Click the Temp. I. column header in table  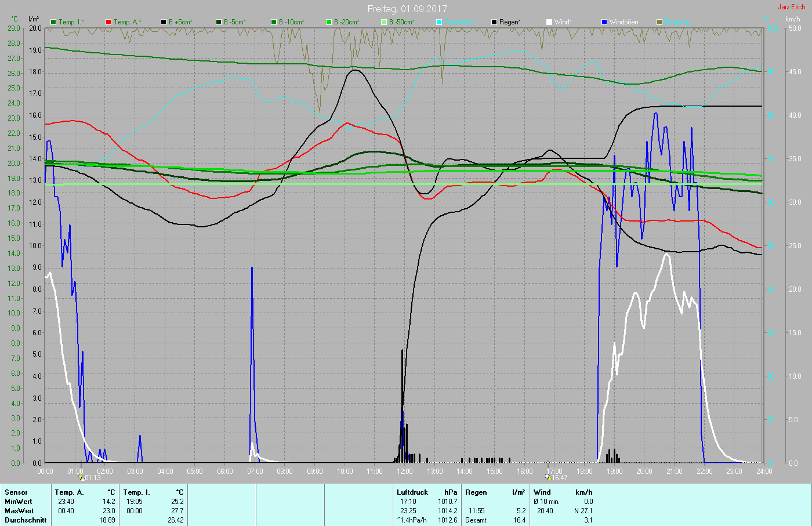[137, 492]
